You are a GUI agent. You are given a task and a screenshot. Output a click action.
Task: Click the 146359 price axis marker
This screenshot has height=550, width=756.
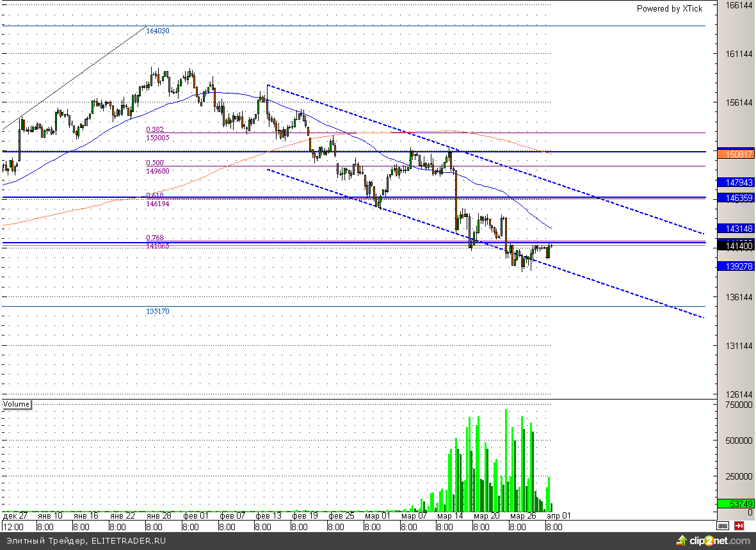[735, 198]
